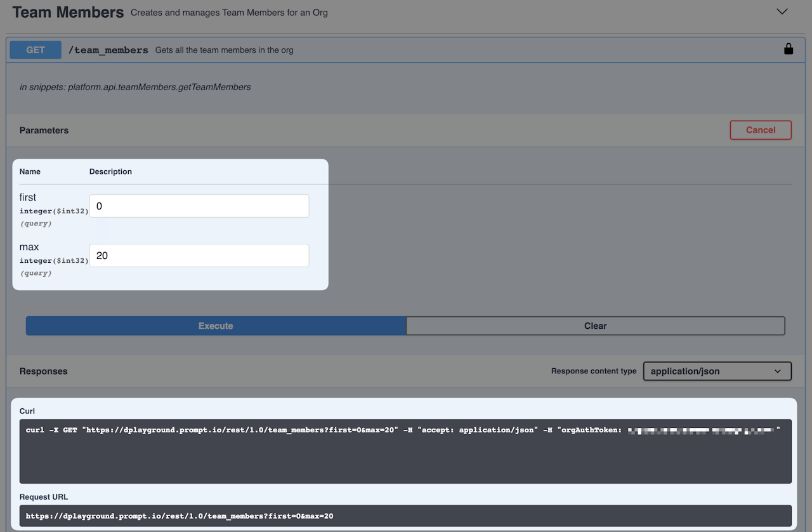Focus the 'first' parameter input field
Image resolution: width=812 pixels, height=532 pixels.
199,206
